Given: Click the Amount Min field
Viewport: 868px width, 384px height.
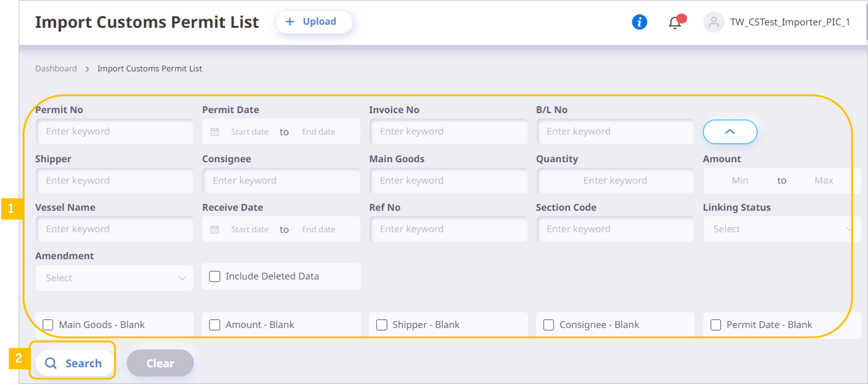Looking at the screenshot, I should tap(740, 180).
